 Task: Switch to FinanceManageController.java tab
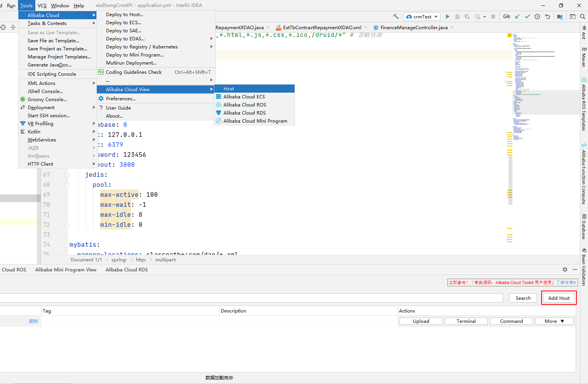pos(414,28)
